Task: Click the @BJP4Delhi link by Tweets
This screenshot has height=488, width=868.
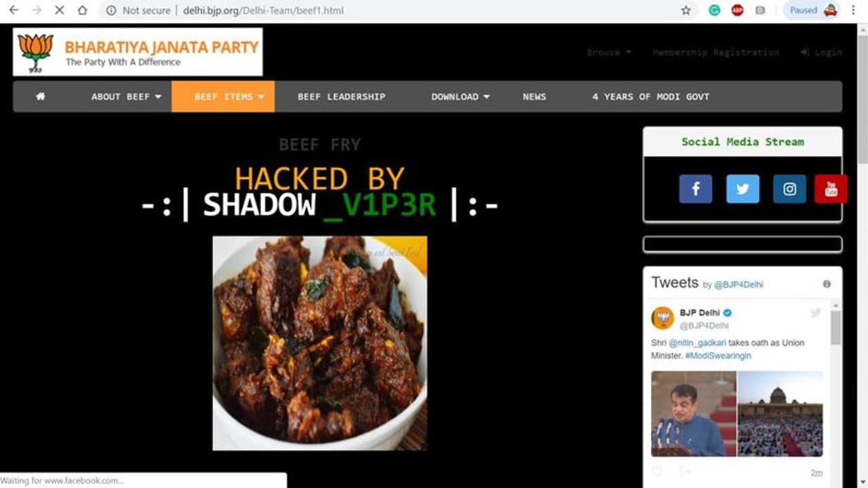Action: click(738, 285)
